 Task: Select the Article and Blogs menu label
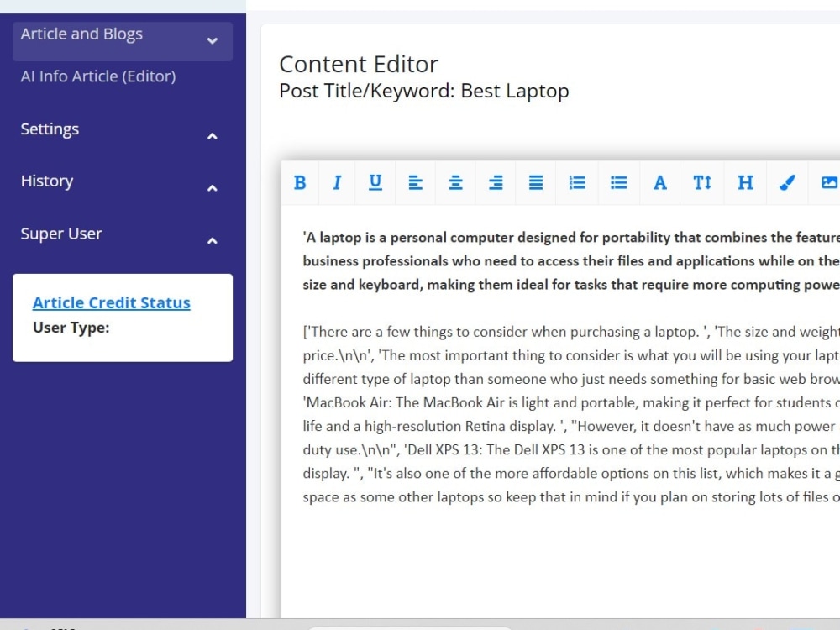pos(81,34)
